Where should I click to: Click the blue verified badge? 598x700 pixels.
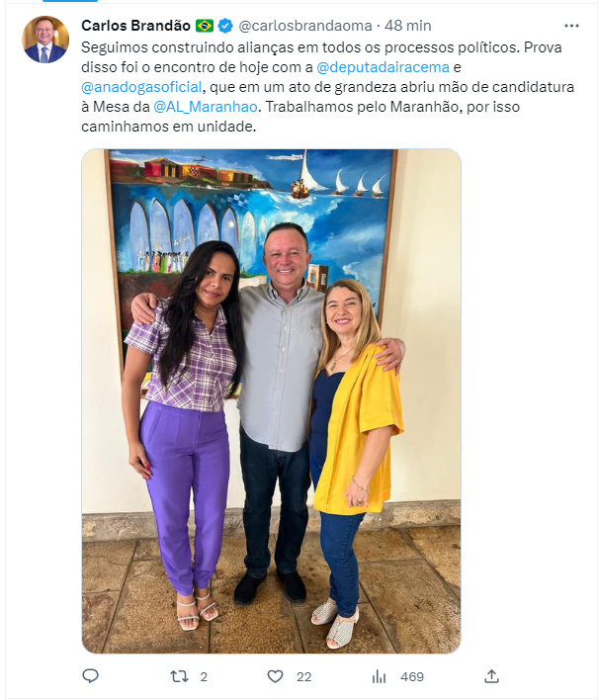tap(225, 26)
